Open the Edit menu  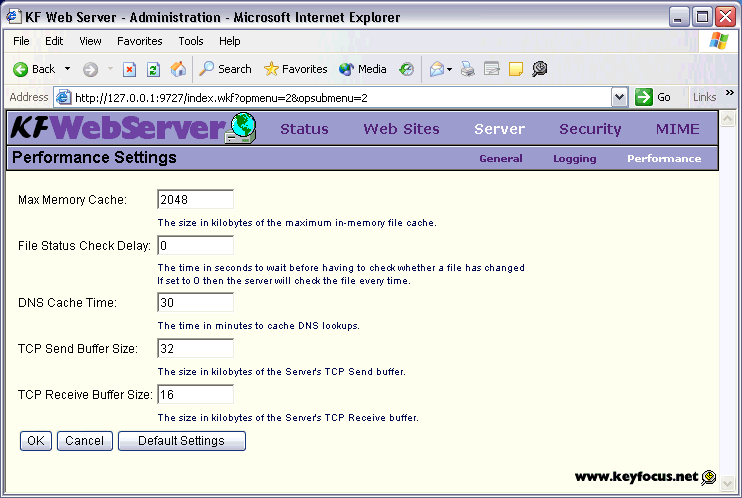(x=54, y=41)
